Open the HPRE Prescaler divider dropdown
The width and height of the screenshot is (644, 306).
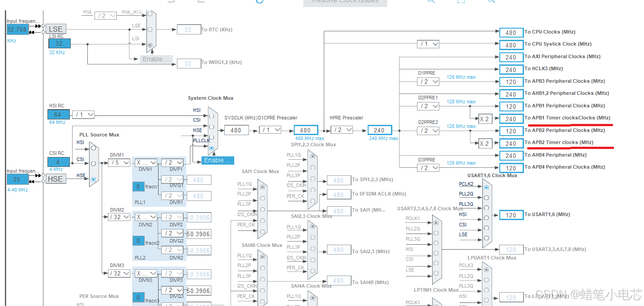click(x=342, y=129)
